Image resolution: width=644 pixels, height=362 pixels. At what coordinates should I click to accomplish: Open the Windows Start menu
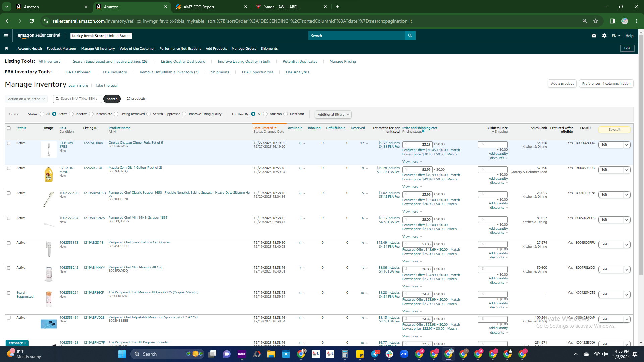[x=122, y=354]
